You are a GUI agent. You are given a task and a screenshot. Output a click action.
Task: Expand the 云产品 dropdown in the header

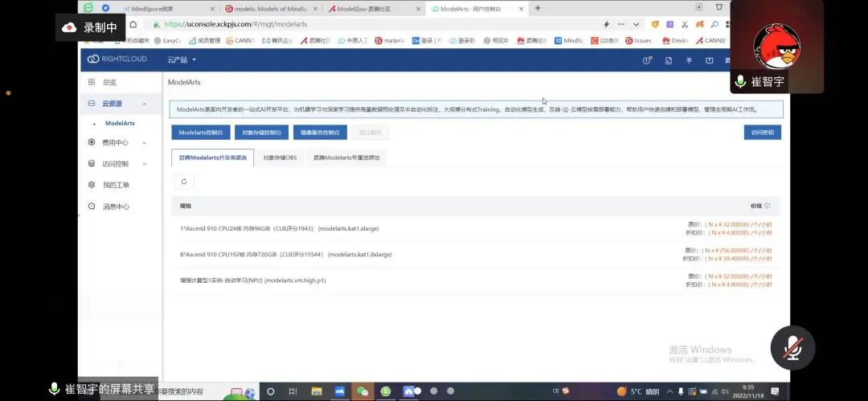coord(181,59)
